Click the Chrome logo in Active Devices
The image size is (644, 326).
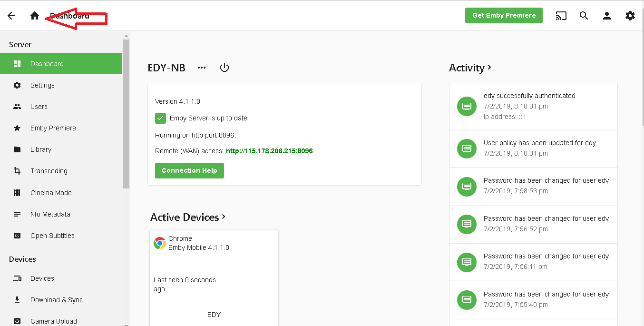click(x=160, y=243)
